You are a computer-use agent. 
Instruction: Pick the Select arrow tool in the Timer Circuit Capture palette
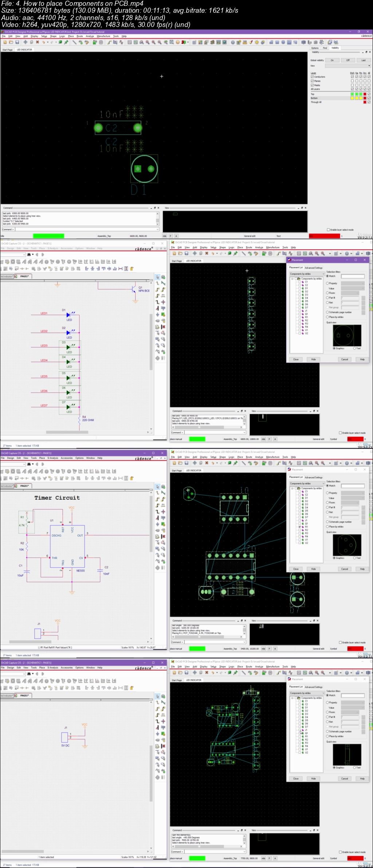[x=158, y=487]
